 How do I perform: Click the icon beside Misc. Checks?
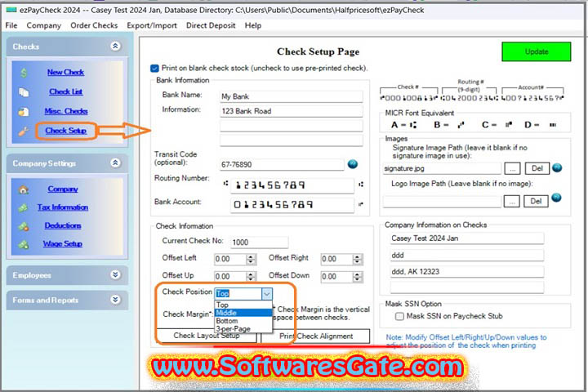coord(23,111)
